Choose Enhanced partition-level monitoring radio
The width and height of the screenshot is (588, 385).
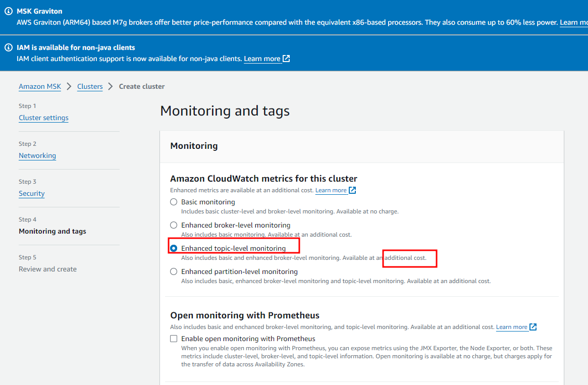(174, 271)
